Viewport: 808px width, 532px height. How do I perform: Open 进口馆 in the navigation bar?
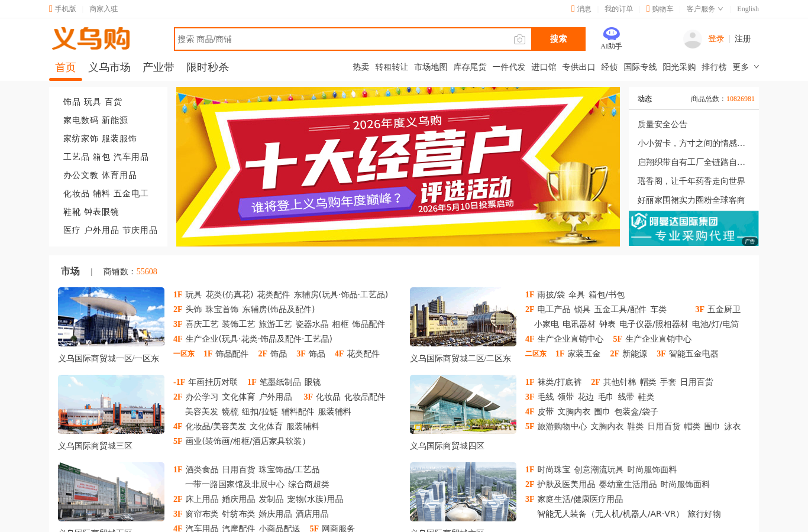(x=544, y=67)
